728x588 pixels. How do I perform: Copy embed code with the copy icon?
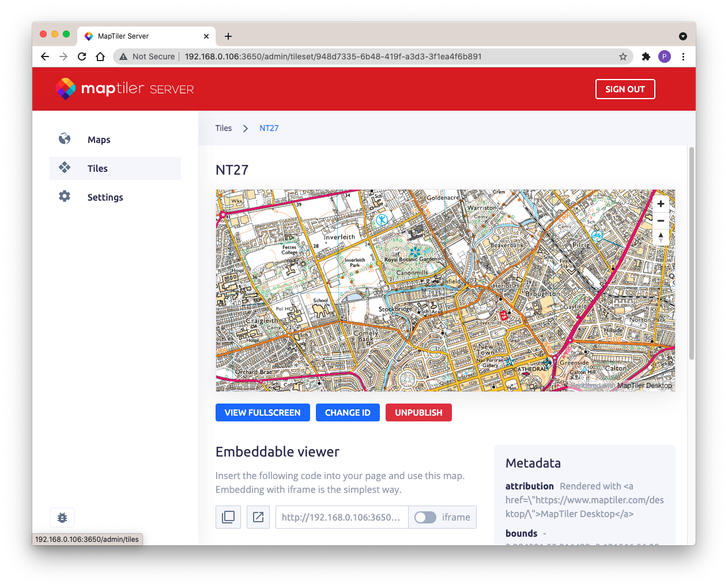pyautogui.click(x=228, y=517)
